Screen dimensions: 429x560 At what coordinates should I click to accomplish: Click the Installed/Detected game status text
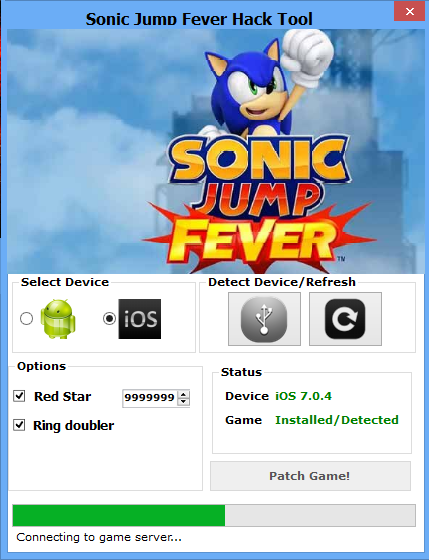[336, 420]
